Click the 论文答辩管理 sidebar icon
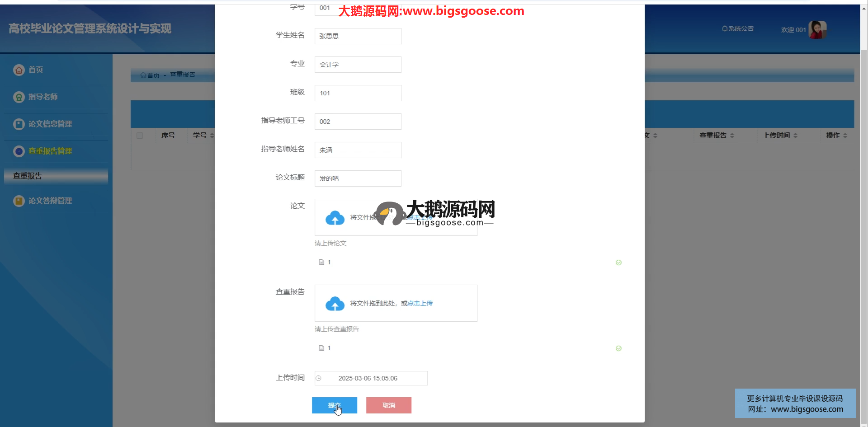 click(x=19, y=201)
